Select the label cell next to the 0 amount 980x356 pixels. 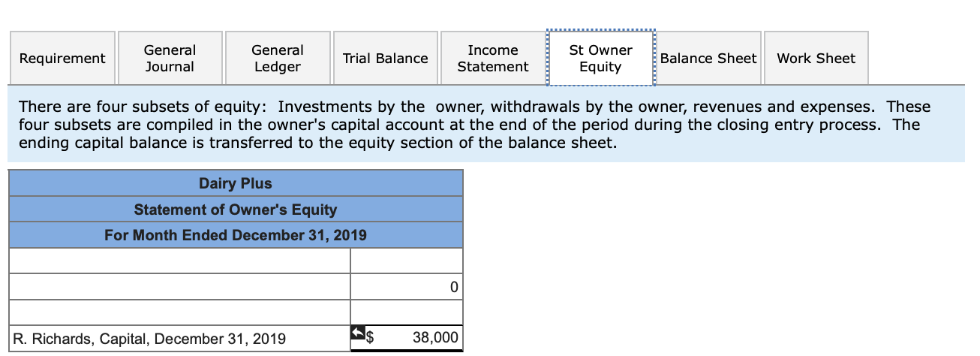click(179, 287)
